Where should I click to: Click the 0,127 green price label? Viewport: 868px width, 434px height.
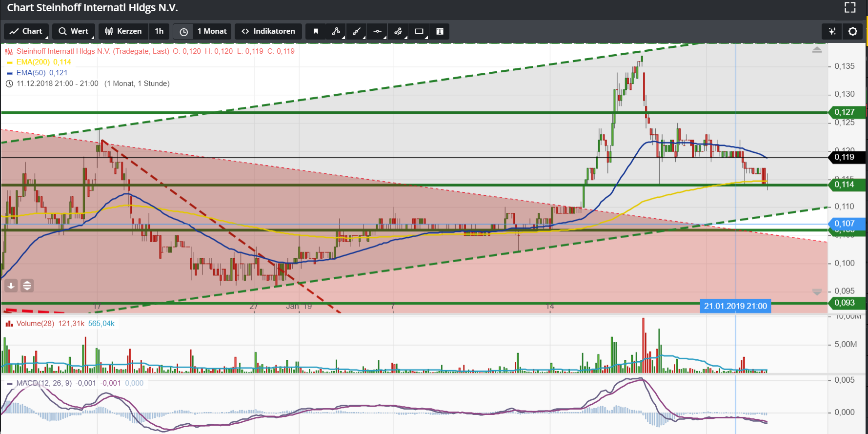pos(847,112)
